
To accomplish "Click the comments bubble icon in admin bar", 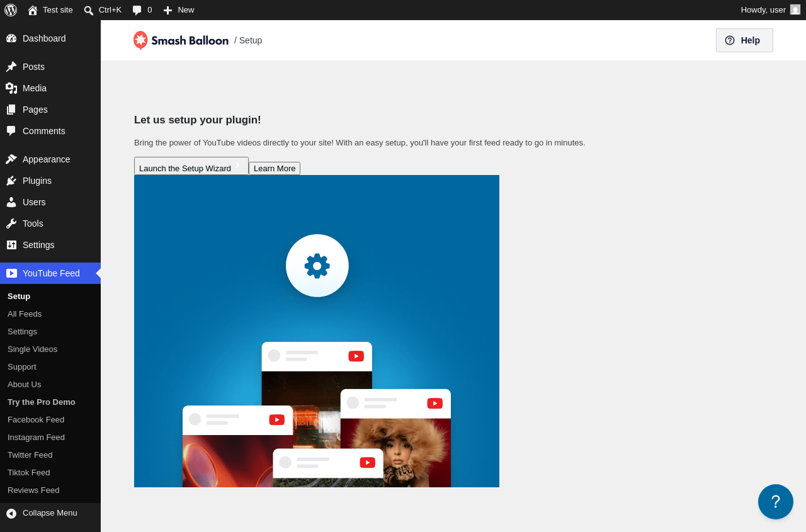I will click(137, 10).
